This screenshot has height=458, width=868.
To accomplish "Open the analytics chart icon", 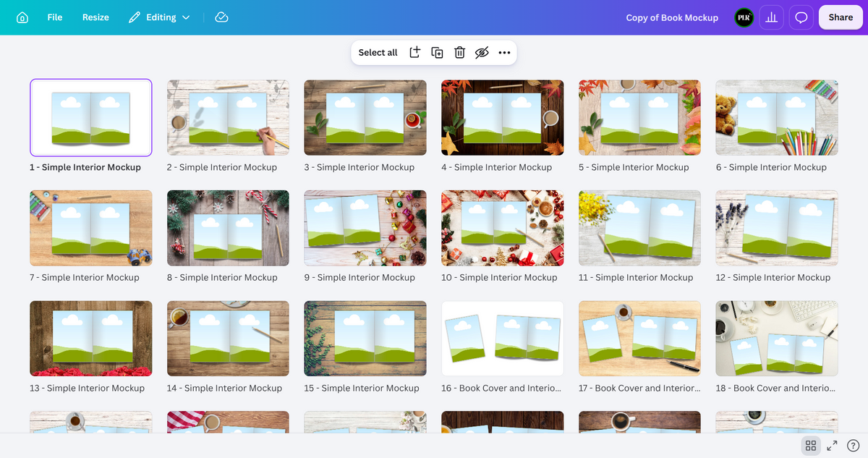I will tap(772, 17).
